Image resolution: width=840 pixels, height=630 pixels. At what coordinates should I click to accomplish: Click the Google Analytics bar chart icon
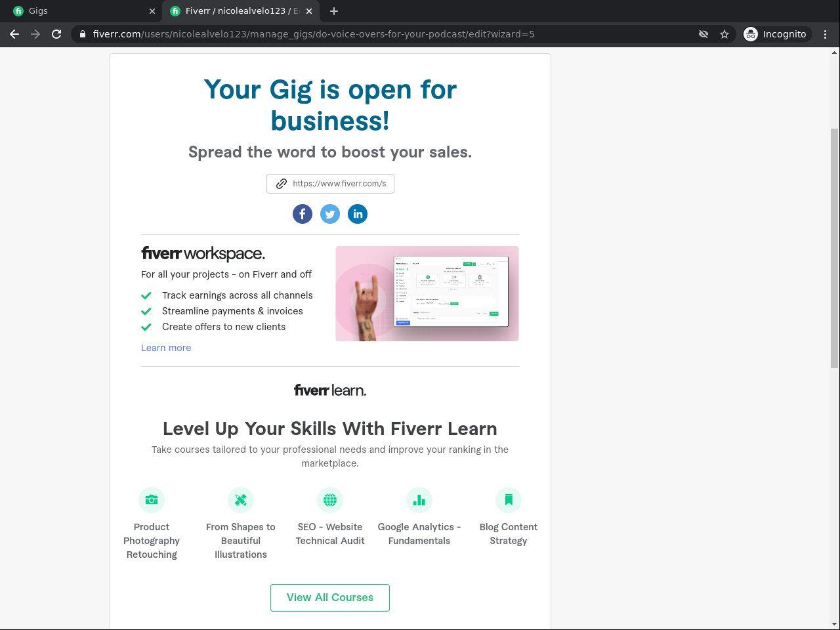[x=419, y=500]
